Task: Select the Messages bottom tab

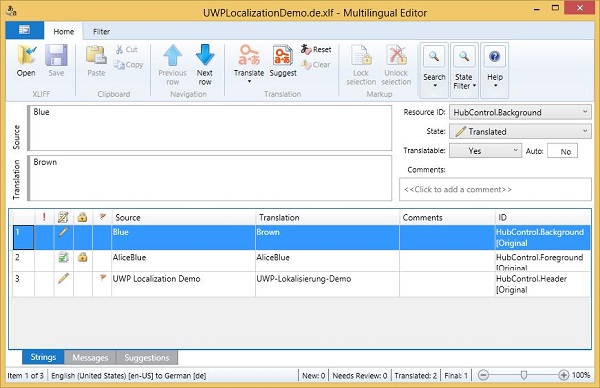Action: [90, 357]
